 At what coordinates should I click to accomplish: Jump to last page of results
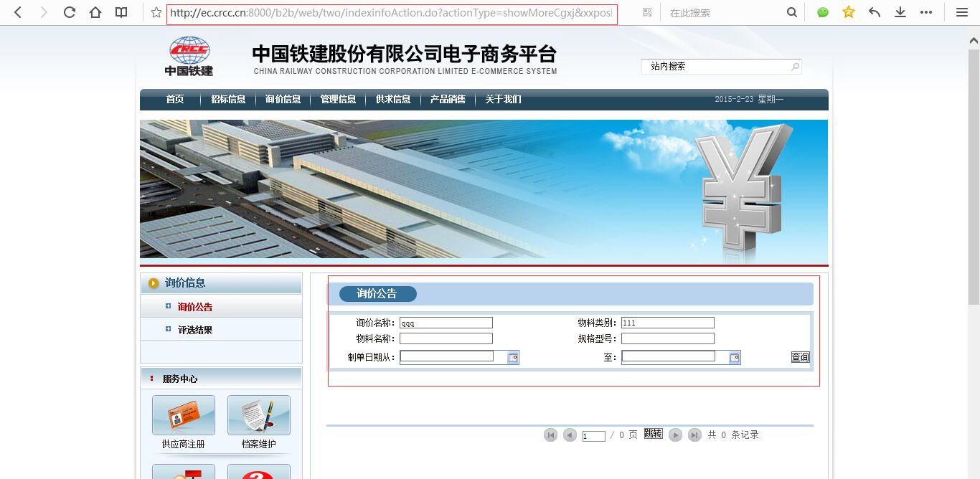[x=694, y=435]
